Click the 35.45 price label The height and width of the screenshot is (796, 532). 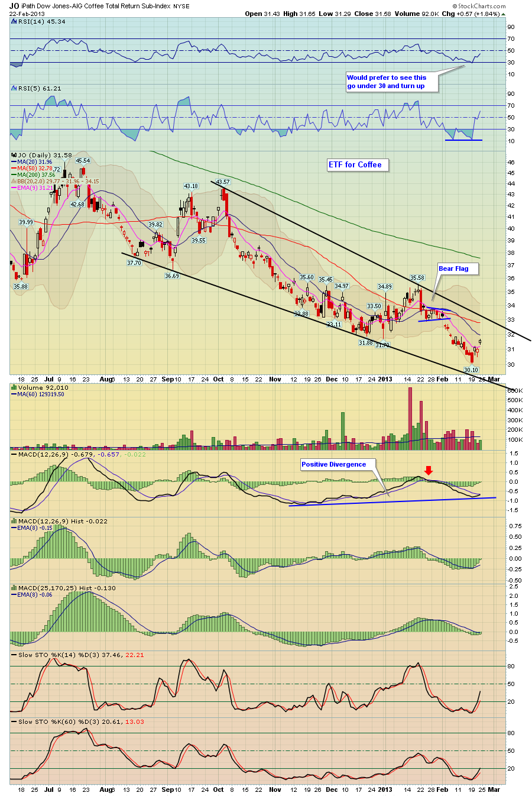326,280
